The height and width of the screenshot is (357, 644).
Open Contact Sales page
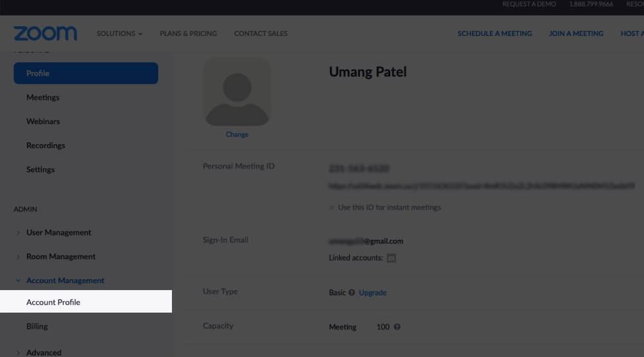pos(261,33)
